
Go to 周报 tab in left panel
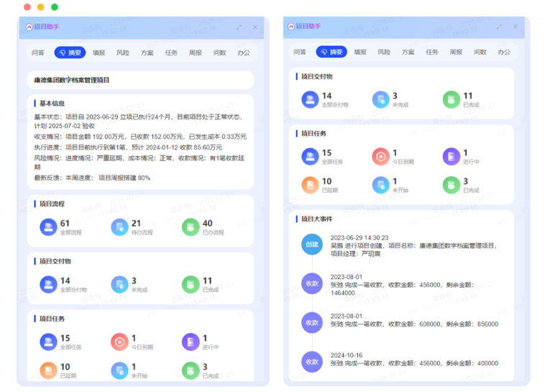point(196,53)
